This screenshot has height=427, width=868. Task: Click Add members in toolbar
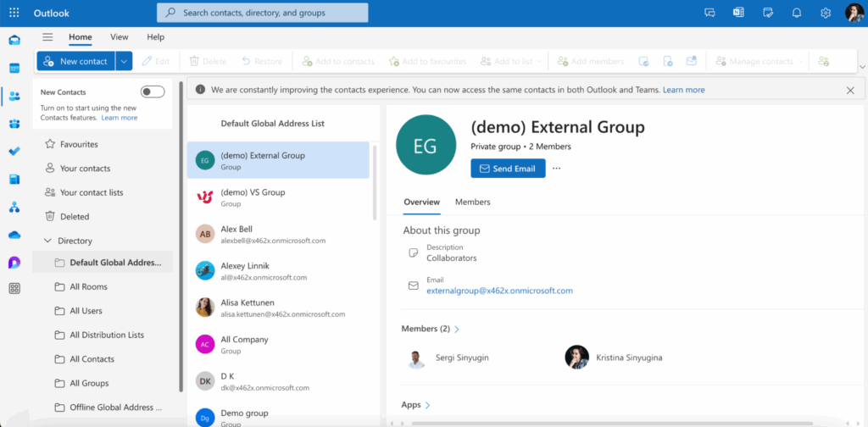coord(591,61)
